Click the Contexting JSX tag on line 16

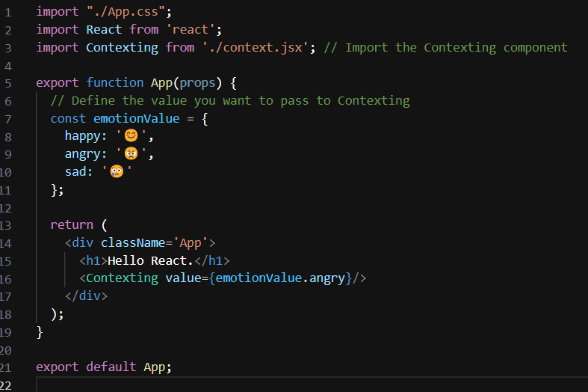pyautogui.click(x=122, y=278)
